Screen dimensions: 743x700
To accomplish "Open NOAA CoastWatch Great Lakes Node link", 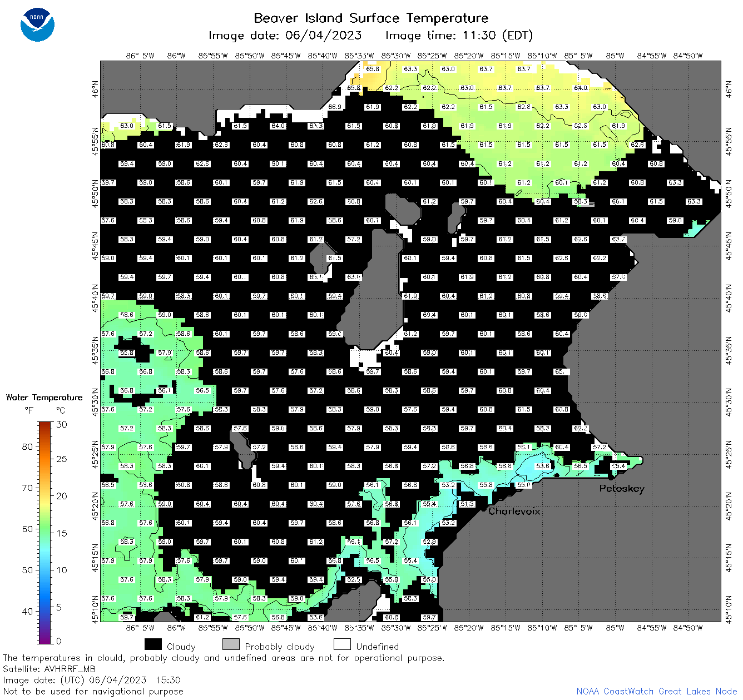I will 656,691.
